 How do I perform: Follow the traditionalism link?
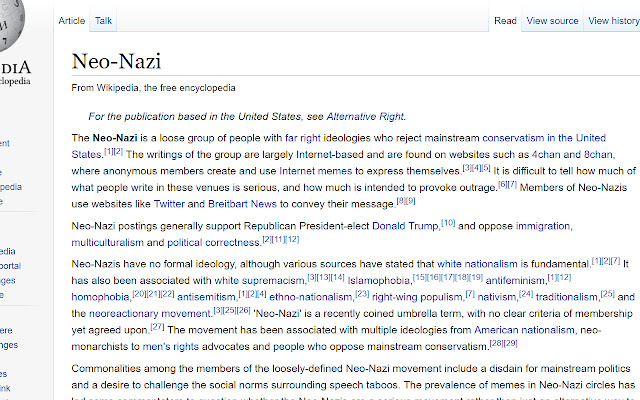pyautogui.click(x=567, y=297)
